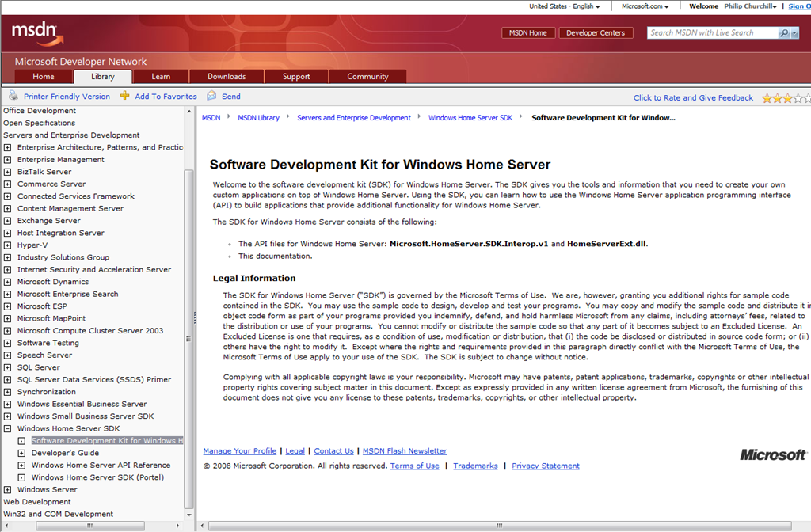Image resolution: width=811 pixels, height=532 pixels.
Task: Select Internet Security and Acceleration Server item
Action: pos(94,270)
